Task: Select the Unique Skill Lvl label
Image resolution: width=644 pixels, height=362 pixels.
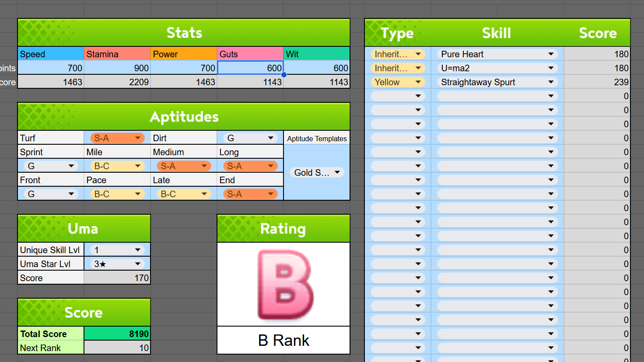Action: click(51, 250)
